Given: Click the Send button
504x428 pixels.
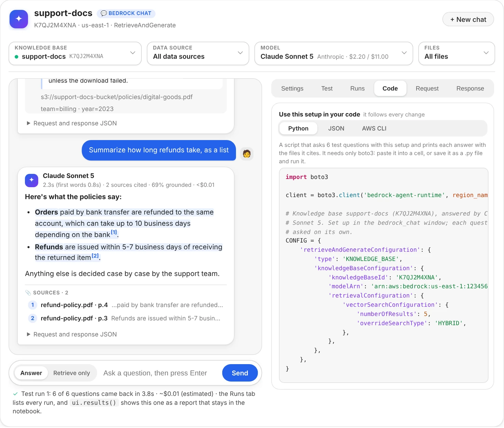Looking at the screenshot, I should (x=240, y=373).
